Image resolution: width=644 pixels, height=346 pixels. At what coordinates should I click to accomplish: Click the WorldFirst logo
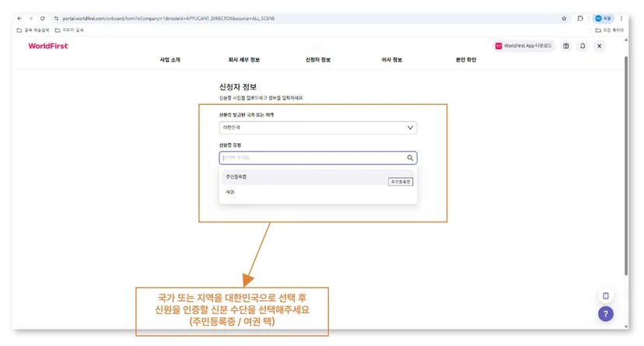tap(48, 46)
